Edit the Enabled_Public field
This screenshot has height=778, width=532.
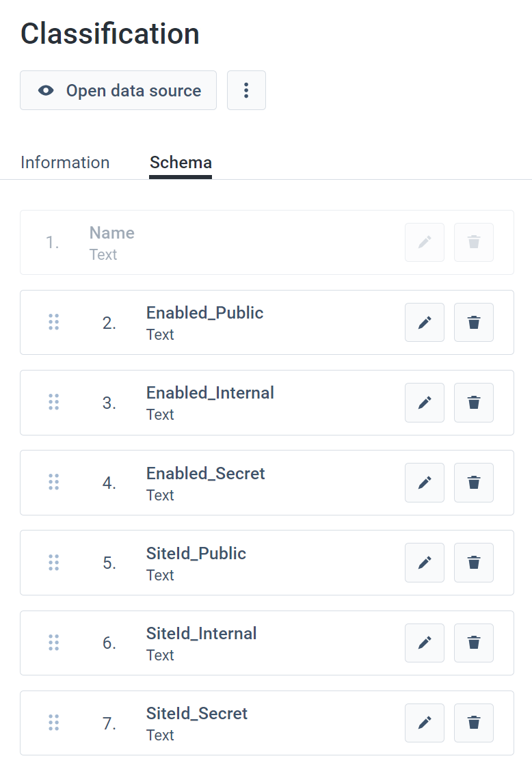coord(425,323)
